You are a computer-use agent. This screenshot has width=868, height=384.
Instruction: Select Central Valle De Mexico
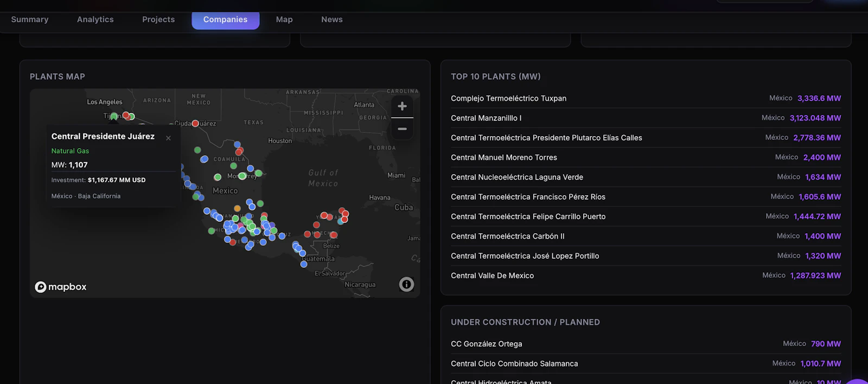[x=646, y=276]
